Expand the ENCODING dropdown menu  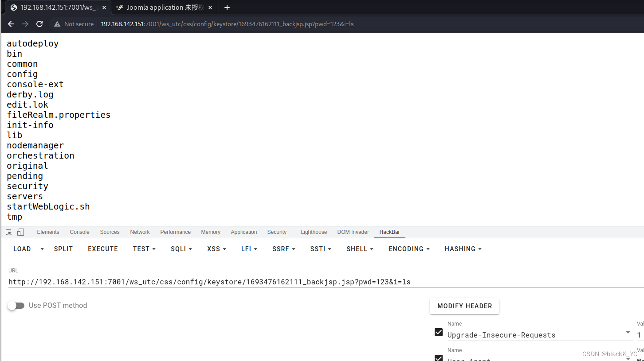(x=409, y=249)
